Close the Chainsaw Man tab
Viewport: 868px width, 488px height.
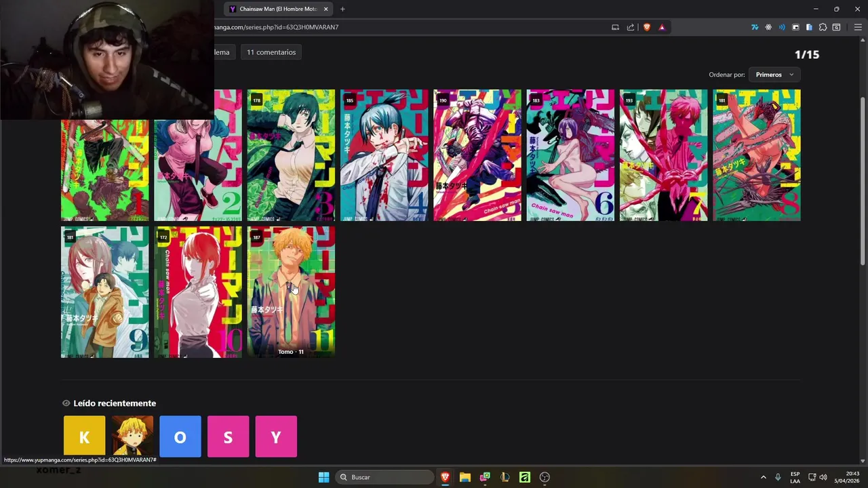[325, 9]
